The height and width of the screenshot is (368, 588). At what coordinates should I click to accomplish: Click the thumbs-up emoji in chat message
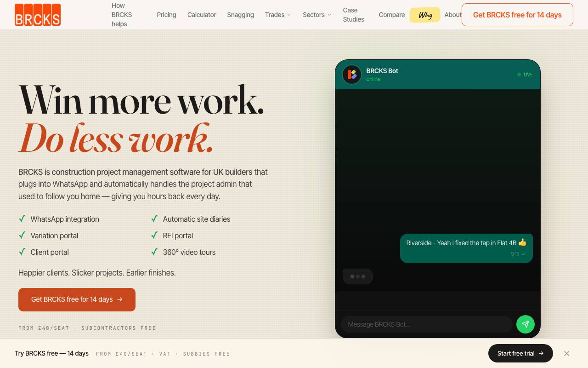pos(522,242)
